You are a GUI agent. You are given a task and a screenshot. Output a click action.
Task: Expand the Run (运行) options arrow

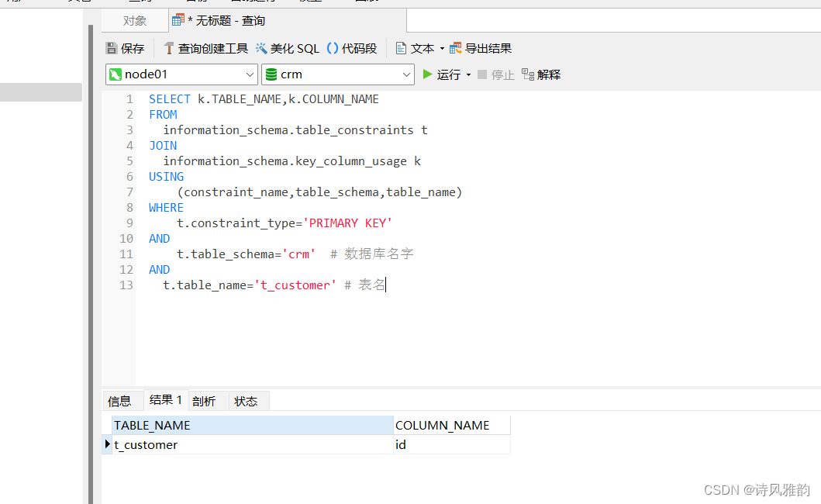click(468, 75)
